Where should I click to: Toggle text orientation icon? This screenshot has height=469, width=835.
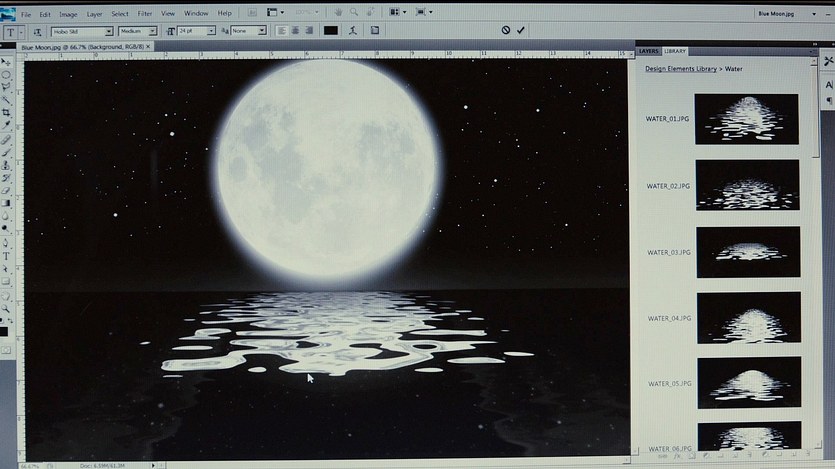pos(38,31)
